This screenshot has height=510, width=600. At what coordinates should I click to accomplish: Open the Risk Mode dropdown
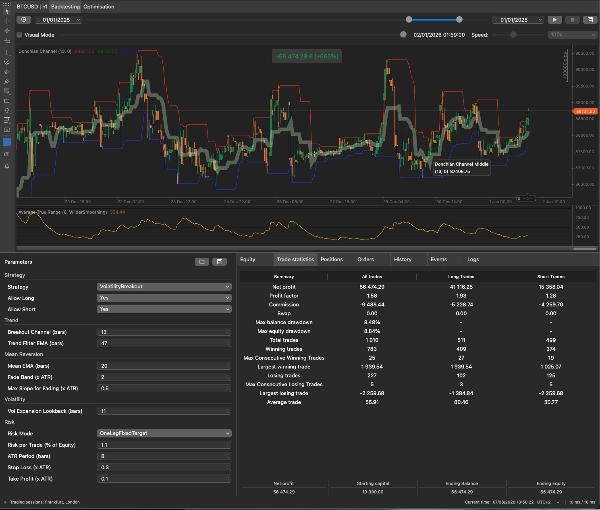coord(164,433)
